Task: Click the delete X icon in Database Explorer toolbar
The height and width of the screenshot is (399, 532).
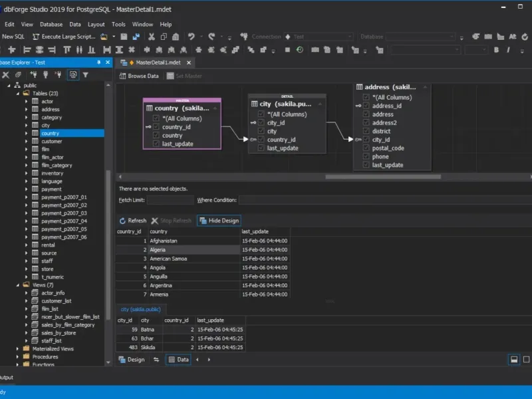Action: [x=5, y=74]
